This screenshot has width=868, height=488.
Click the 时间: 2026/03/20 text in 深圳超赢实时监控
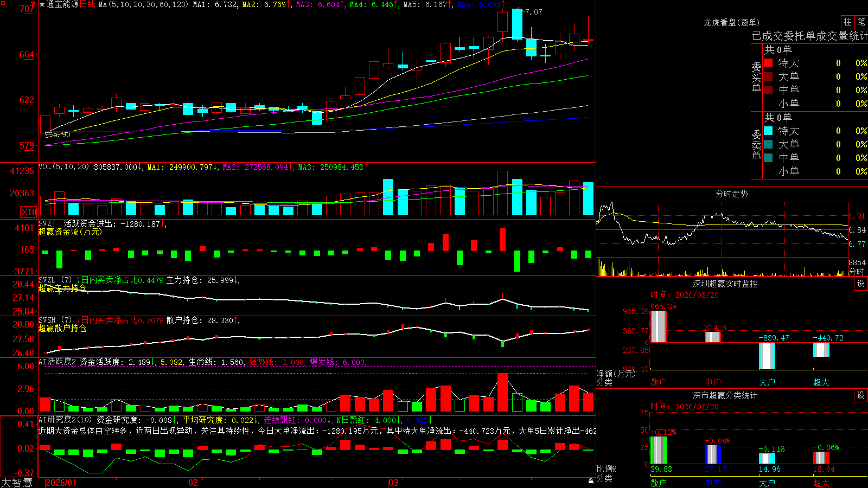point(684,295)
